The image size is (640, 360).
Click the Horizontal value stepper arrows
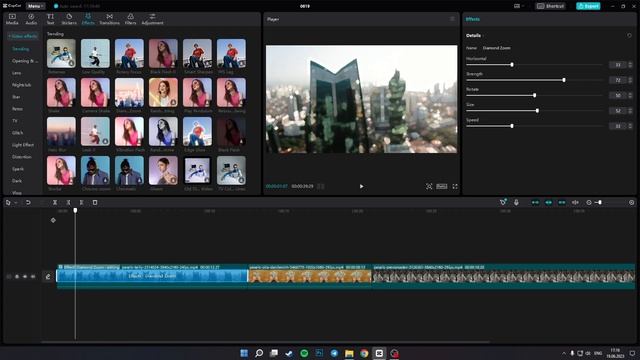click(x=630, y=65)
